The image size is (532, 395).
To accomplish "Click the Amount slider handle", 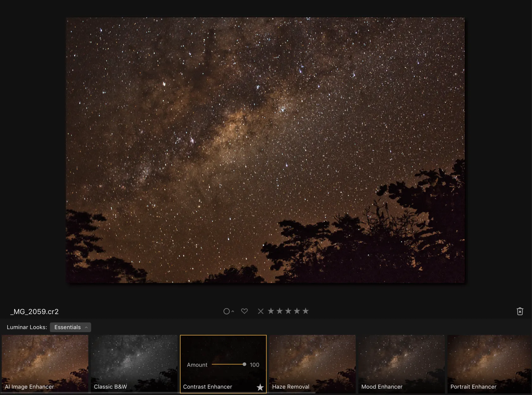I will [244, 364].
